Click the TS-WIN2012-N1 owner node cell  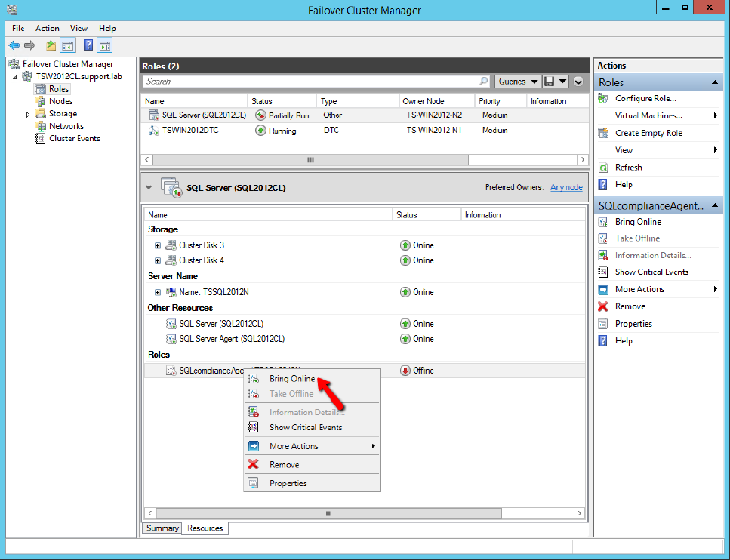tap(434, 131)
